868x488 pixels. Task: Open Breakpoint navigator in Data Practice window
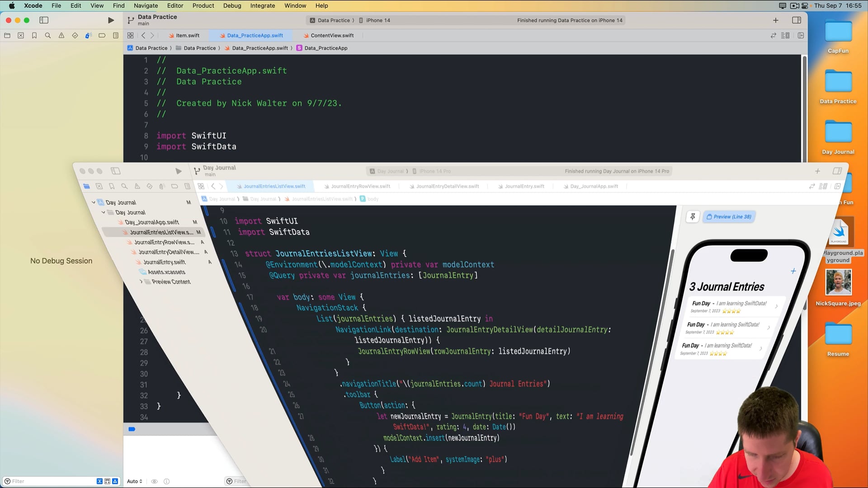pos(102,36)
